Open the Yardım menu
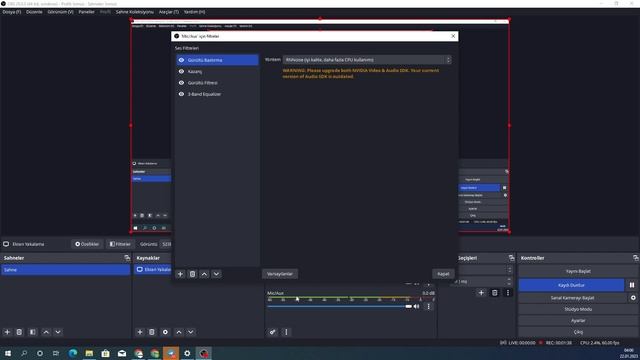The image size is (640, 360). click(194, 12)
